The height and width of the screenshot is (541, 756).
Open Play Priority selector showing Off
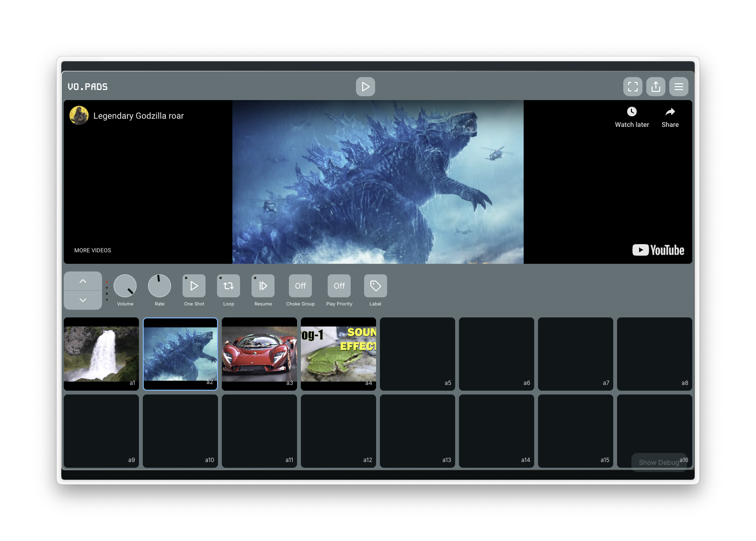[x=339, y=286]
